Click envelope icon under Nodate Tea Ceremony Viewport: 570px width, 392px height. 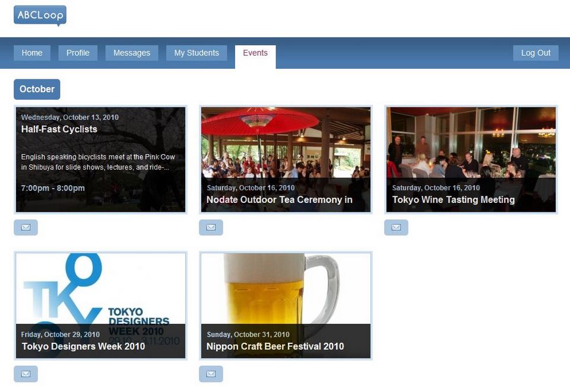pyautogui.click(x=211, y=228)
